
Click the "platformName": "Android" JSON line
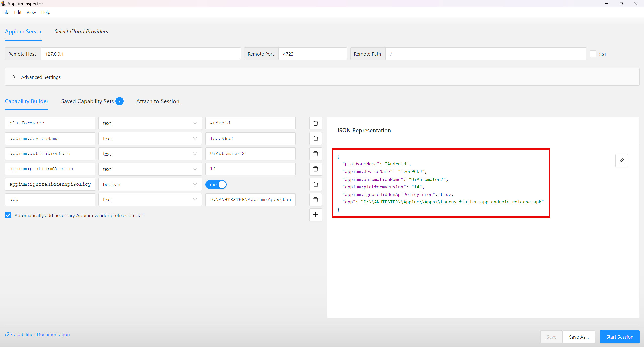click(377, 164)
